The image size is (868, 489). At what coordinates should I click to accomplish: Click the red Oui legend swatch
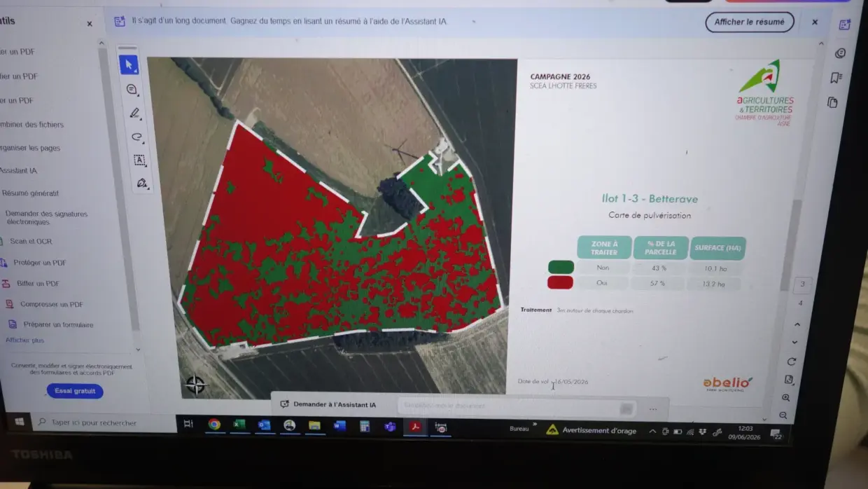(560, 282)
